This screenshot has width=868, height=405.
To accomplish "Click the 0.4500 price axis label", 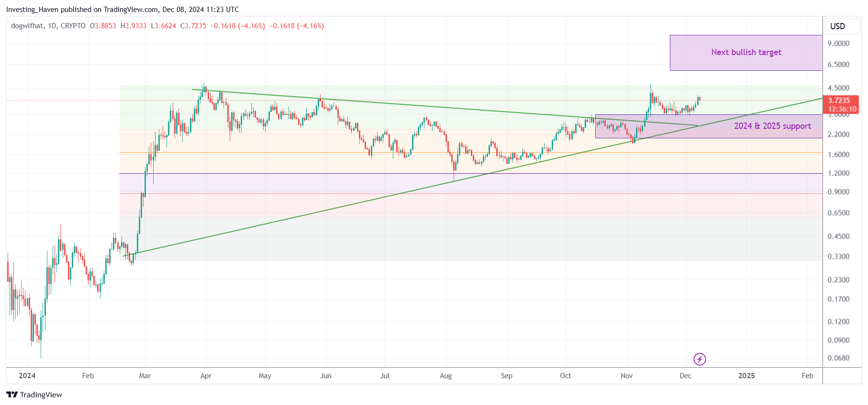I will (838, 236).
